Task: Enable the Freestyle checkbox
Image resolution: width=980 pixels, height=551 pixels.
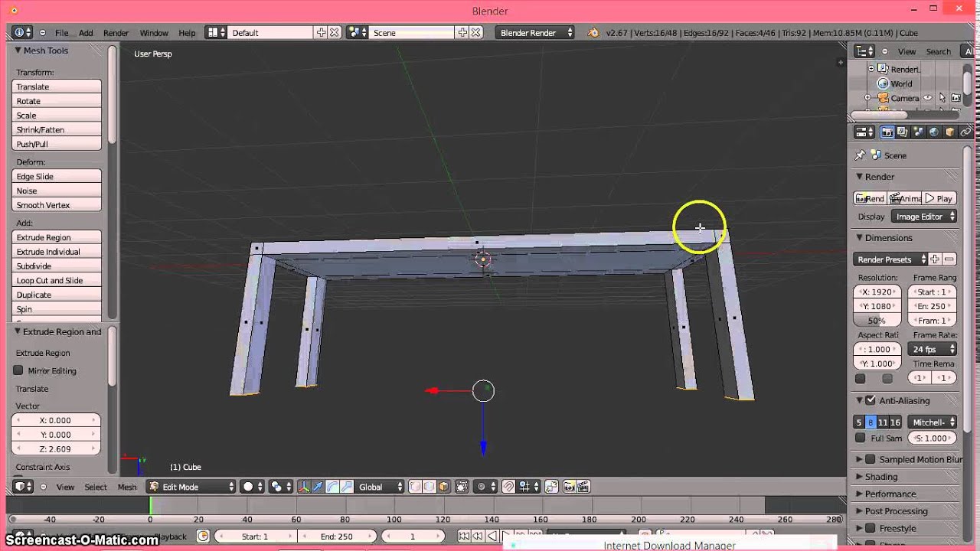Action: [x=871, y=528]
